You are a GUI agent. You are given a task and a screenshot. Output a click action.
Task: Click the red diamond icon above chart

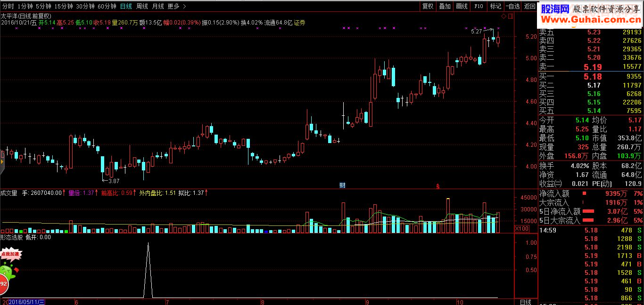pos(504,17)
